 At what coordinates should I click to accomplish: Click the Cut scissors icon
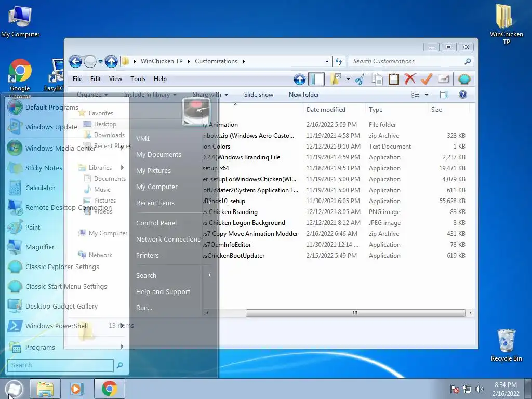(x=361, y=79)
